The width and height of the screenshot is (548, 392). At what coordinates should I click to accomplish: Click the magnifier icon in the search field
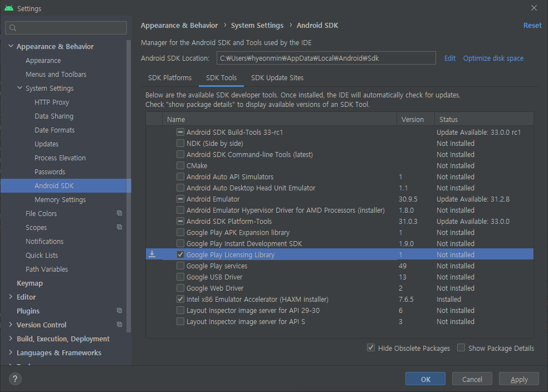coord(12,27)
